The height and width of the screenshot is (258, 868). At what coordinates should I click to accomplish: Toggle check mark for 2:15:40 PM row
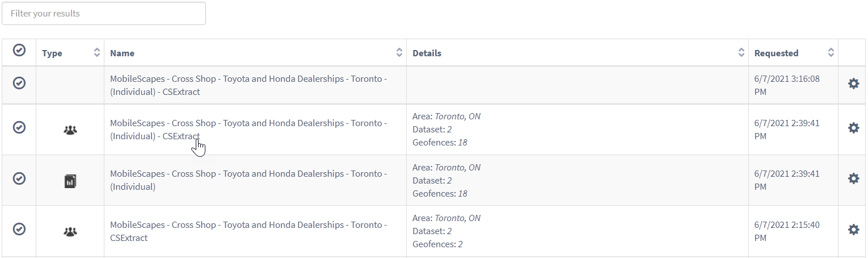pos(19,229)
